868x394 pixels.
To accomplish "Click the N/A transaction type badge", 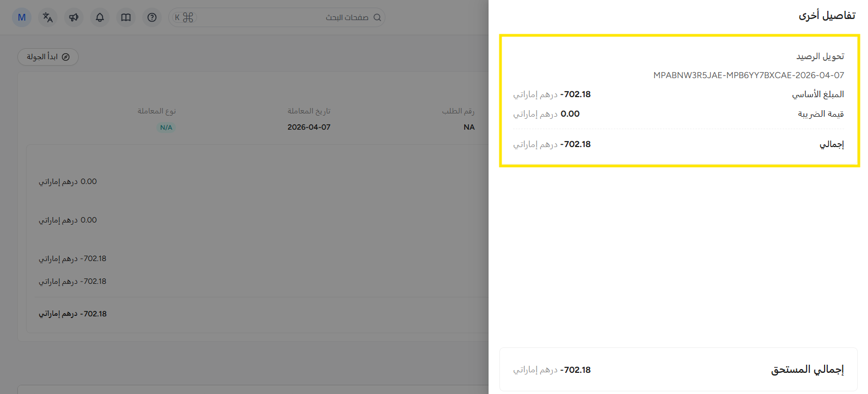I will coord(166,128).
